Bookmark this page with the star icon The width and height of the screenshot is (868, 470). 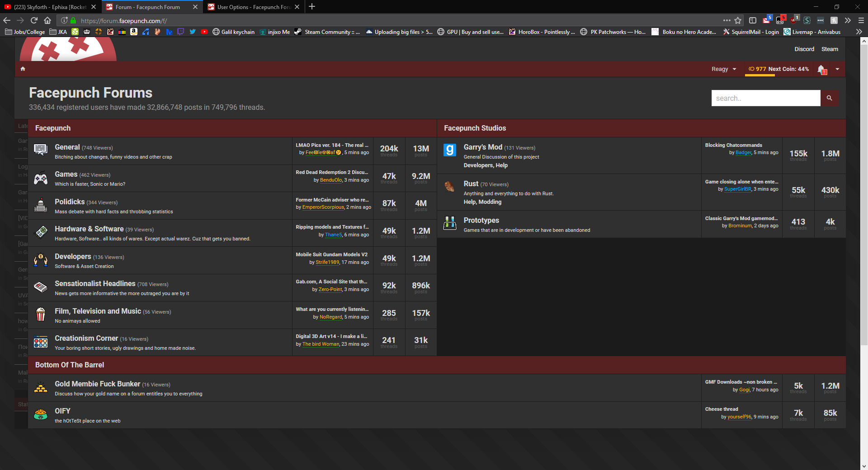click(738, 20)
